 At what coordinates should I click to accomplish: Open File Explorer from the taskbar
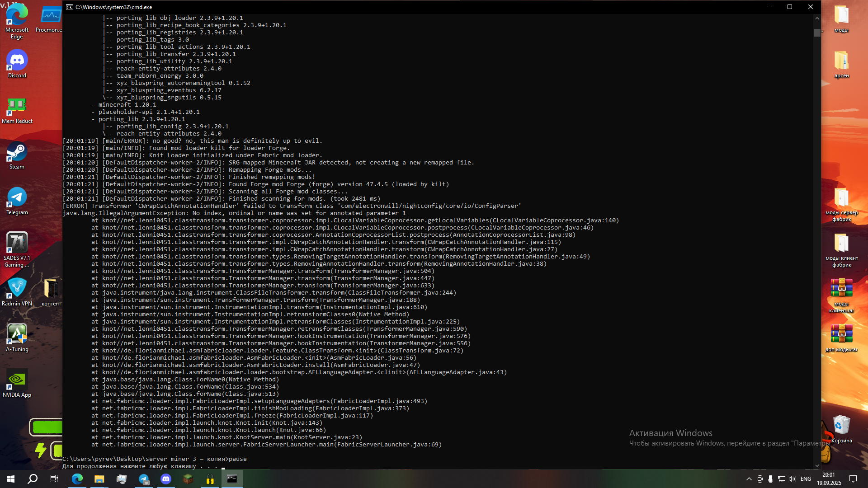tap(99, 480)
